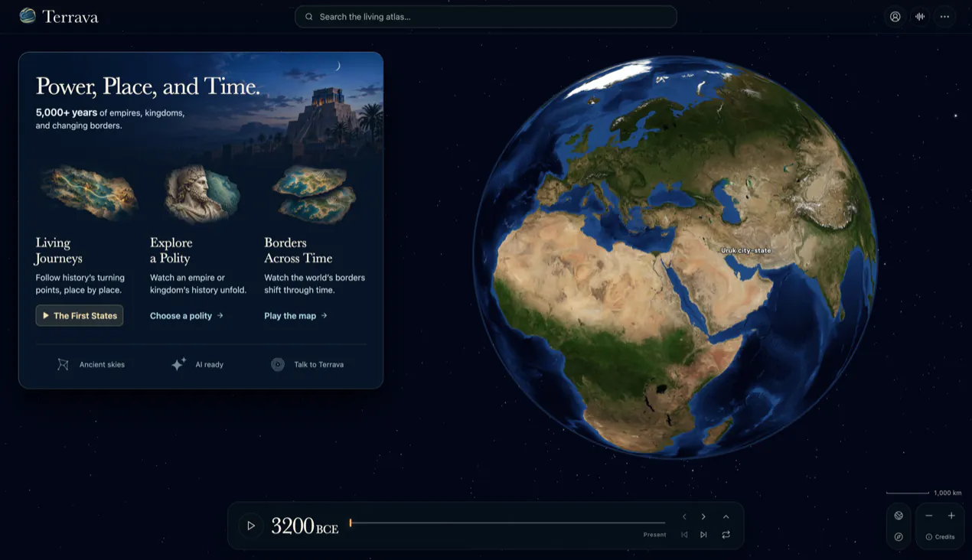Click the Talk to Terrava disc icon
This screenshot has width=972, height=560.
tap(278, 365)
